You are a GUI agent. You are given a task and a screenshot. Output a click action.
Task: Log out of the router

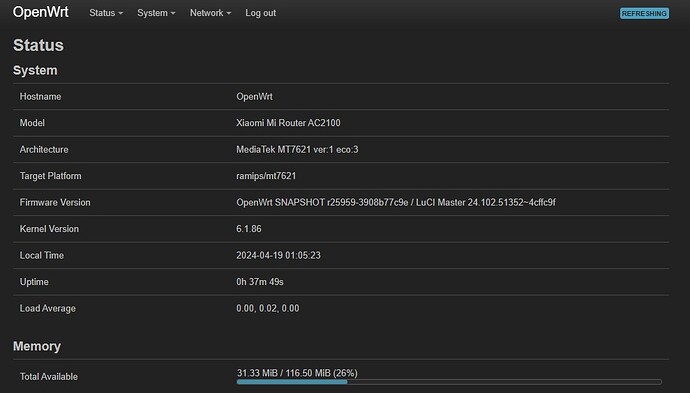tap(261, 13)
